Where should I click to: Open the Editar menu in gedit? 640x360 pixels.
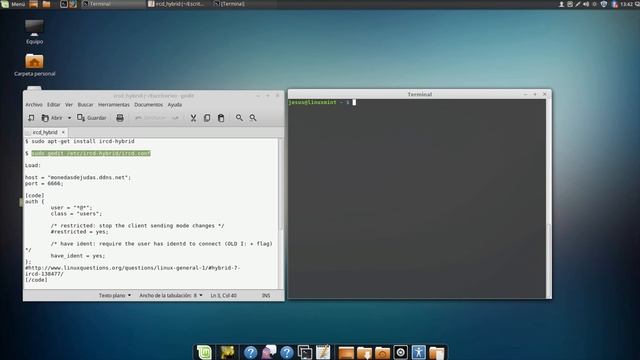click(x=53, y=105)
